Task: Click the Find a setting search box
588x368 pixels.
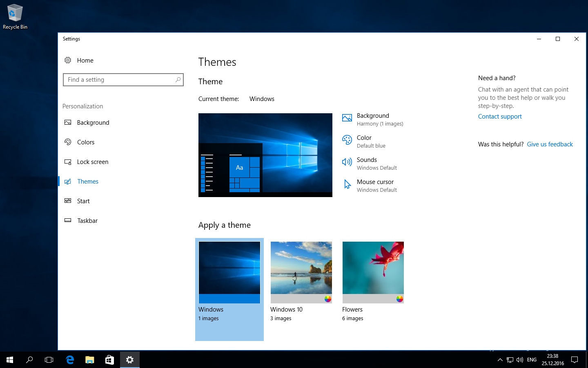Action: [123, 80]
